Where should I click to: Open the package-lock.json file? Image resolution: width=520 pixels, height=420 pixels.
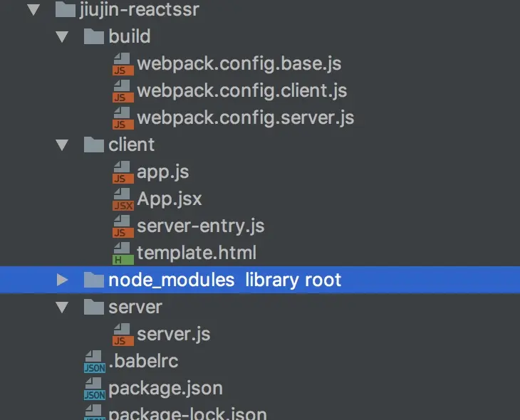point(187,414)
